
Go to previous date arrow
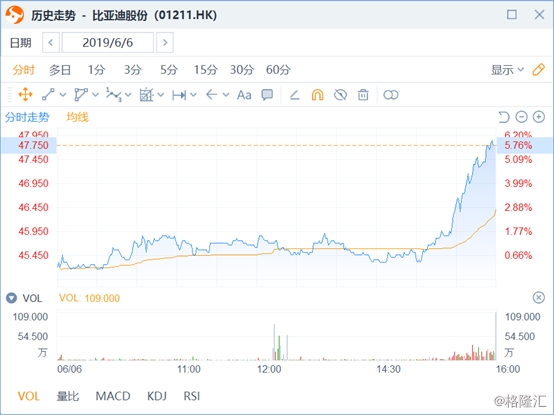pos(51,43)
